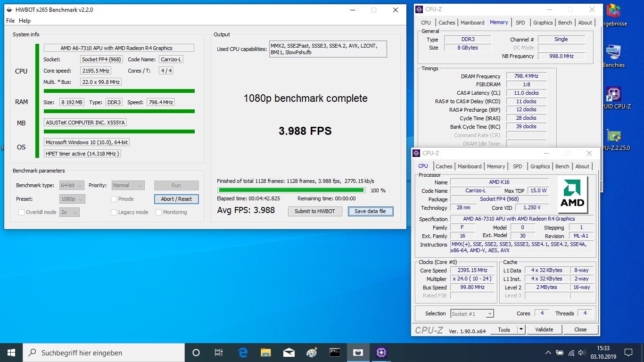Open About tab in front CPU-Z window
644x362 pixels.
coord(582,166)
